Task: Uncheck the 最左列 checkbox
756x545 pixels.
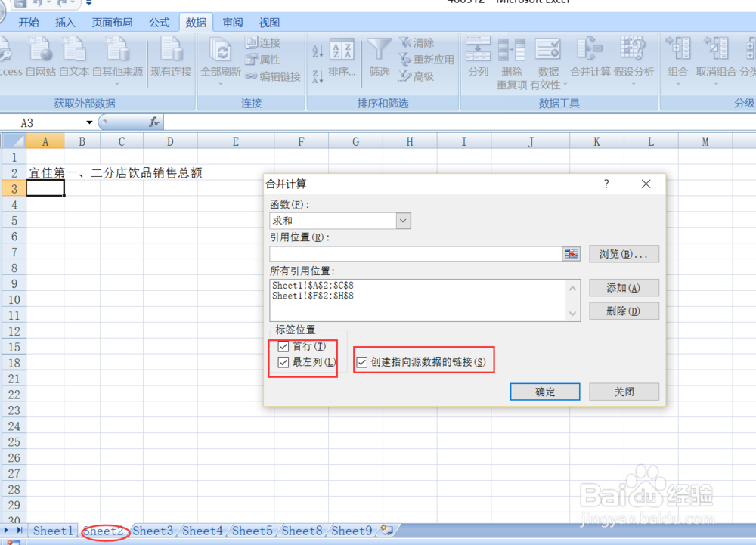Action: [x=283, y=361]
